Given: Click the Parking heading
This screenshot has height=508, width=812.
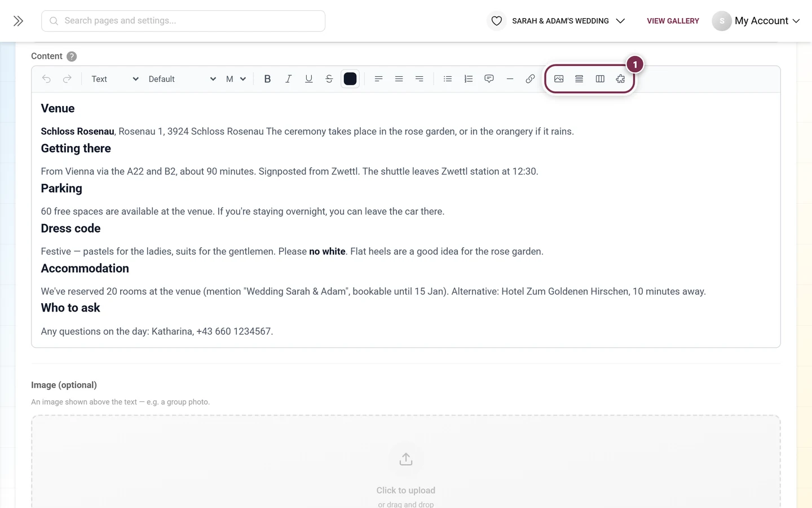Looking at the screenshot, I should 61,189.
